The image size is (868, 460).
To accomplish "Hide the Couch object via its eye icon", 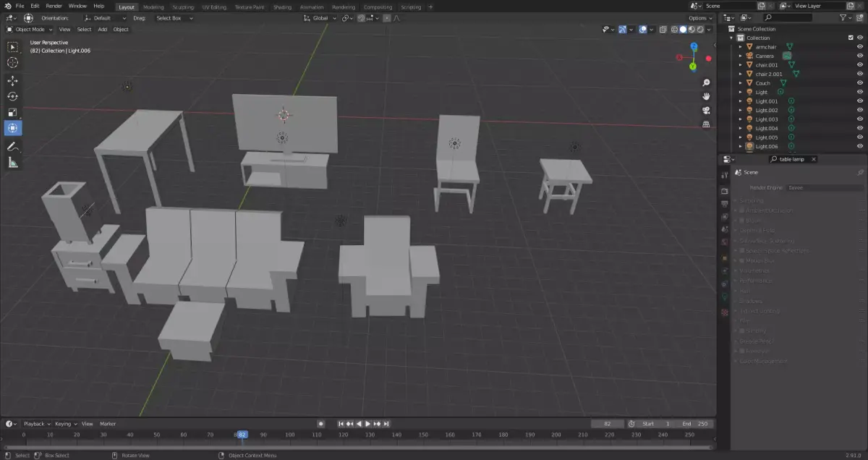I will [x=860, y=82].
